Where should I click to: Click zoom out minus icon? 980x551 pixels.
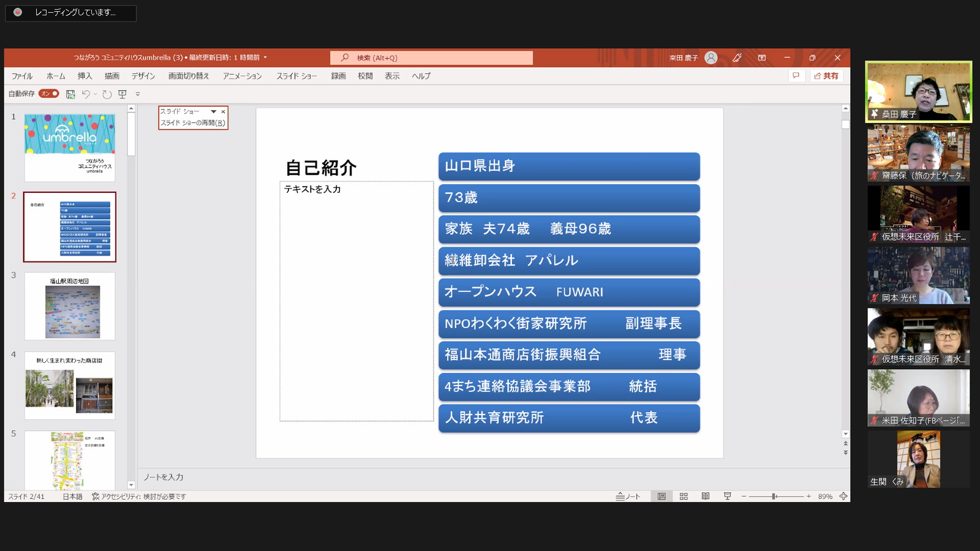(x=744, y=497)
